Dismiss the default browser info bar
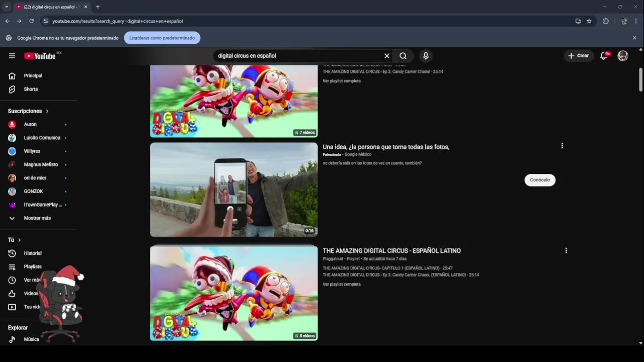The width and height of the screenshot is (644, 362). (634, 38)
